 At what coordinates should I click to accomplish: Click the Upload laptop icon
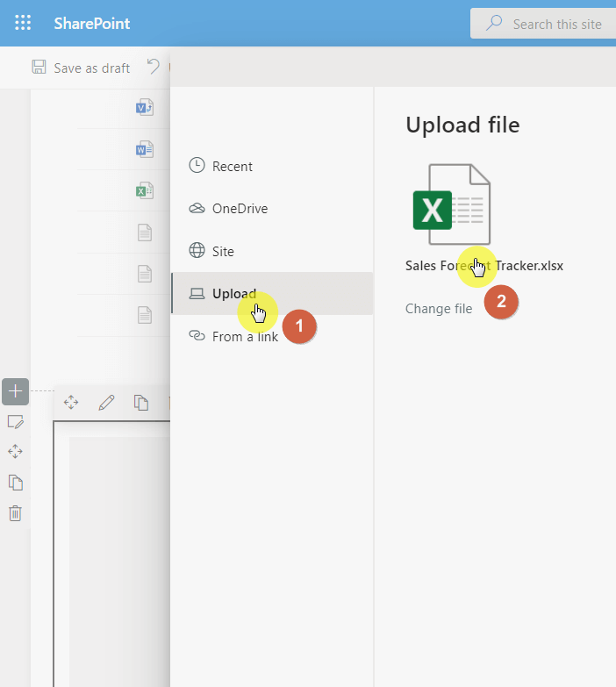197,294
